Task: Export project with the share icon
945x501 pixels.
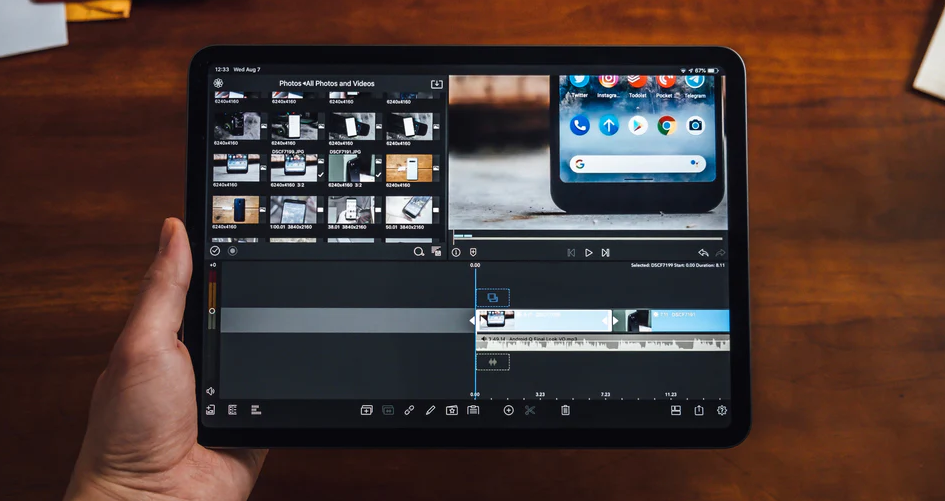Action: click(x=699, y=410)
